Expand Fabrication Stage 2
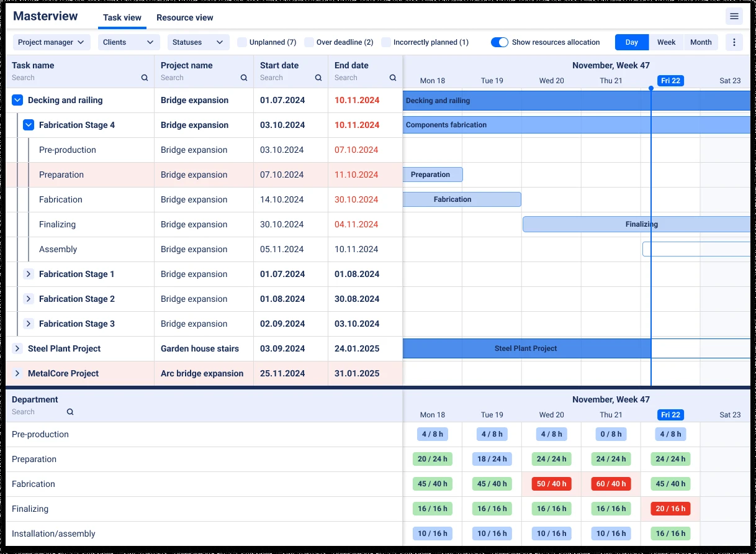 click(29, 299)
